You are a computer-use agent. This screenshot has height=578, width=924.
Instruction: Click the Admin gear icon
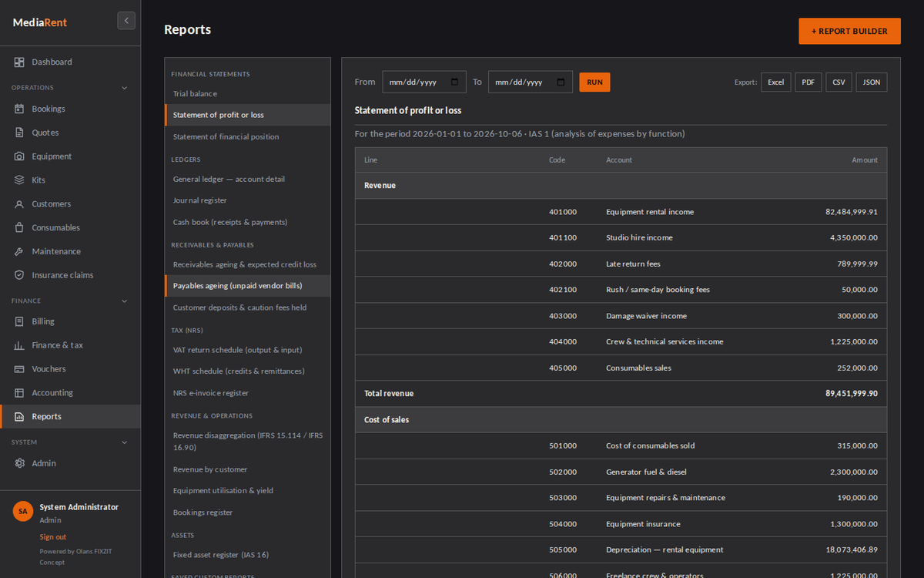[19, 463]
